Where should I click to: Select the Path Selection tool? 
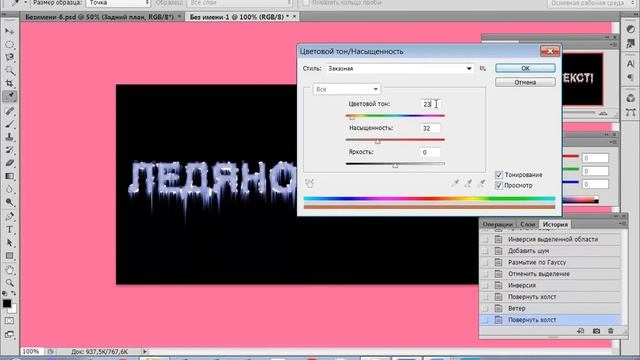[10, 243]
